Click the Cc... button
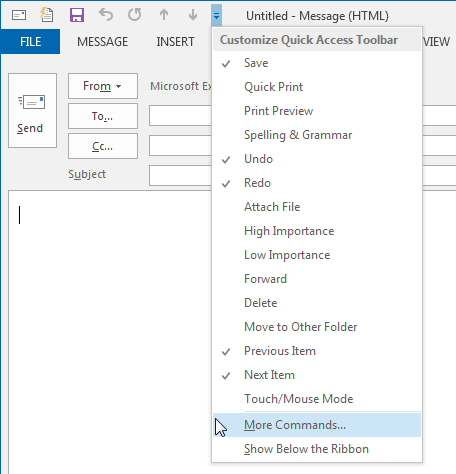This screenshot has height=474, width=456. pos(103,146)
